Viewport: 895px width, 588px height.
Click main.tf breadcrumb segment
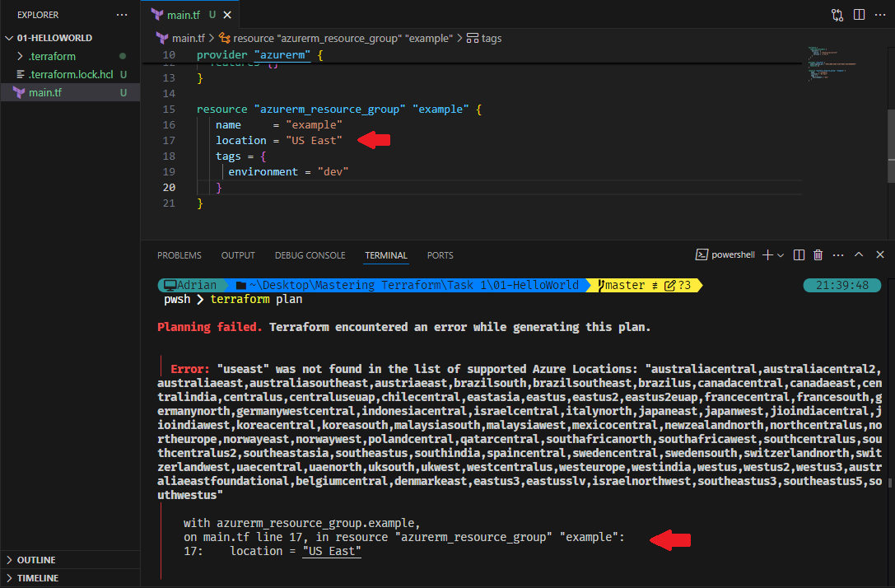[181, 38]
